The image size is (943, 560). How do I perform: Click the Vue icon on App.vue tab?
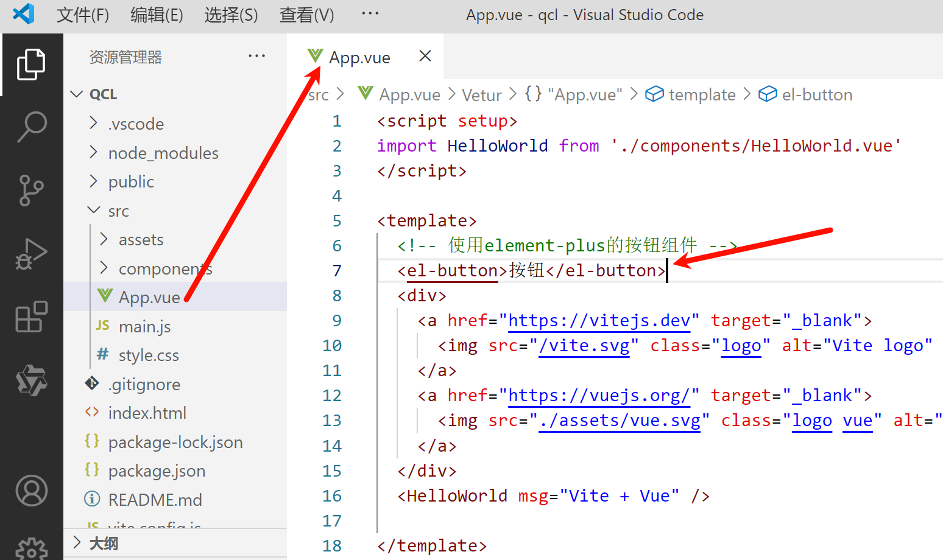tap(315, 56)
